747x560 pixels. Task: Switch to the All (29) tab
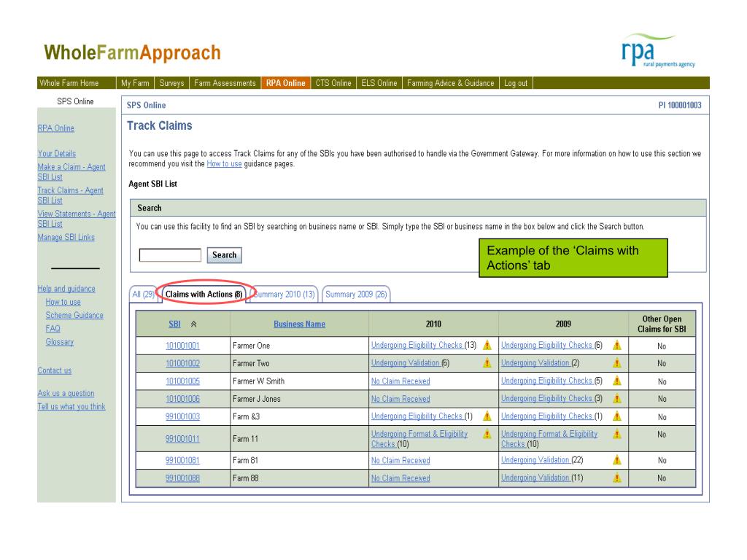coord(143,295)
